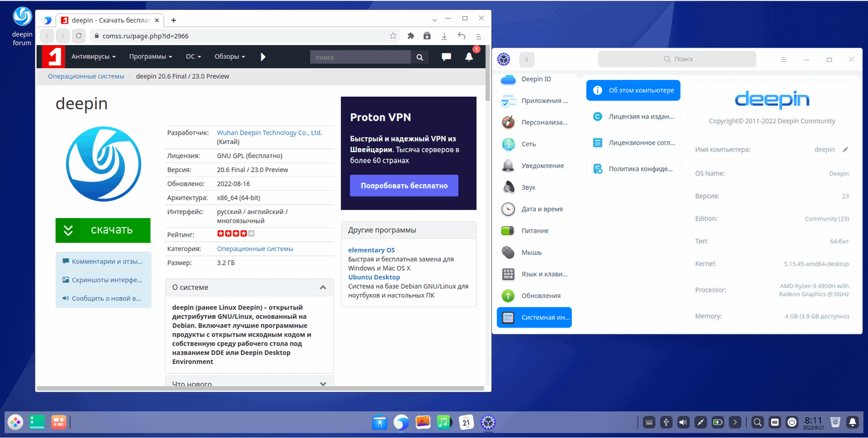Click the arrow after Обзоры in the site menu
The width and height of the screenshot is (868, 438).
[263, 57]
